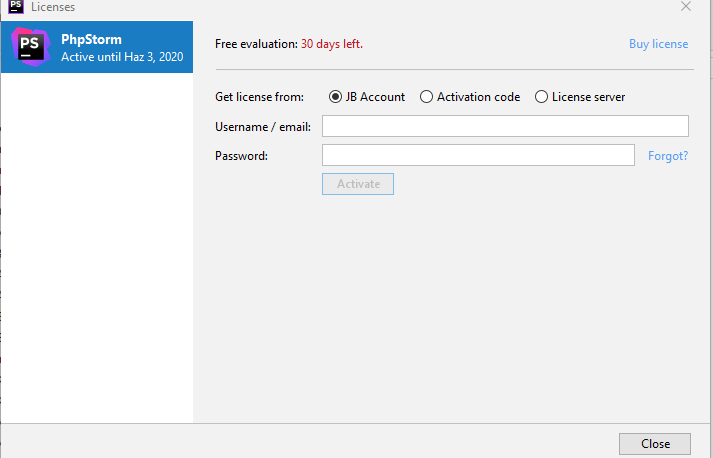Click the PS icon in Licenses title bar
Viewport: 713px width, 458px height.
(16, 6)
